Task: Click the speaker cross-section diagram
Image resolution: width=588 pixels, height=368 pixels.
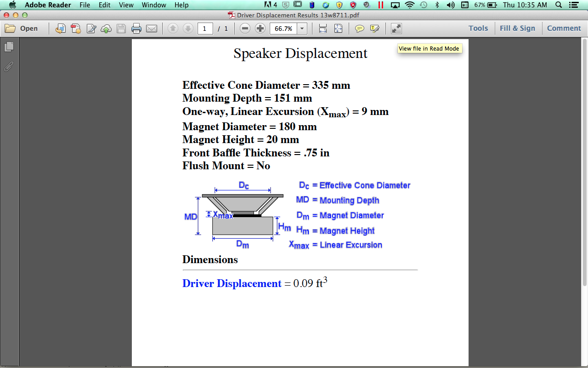Action: tap(238, 215)
